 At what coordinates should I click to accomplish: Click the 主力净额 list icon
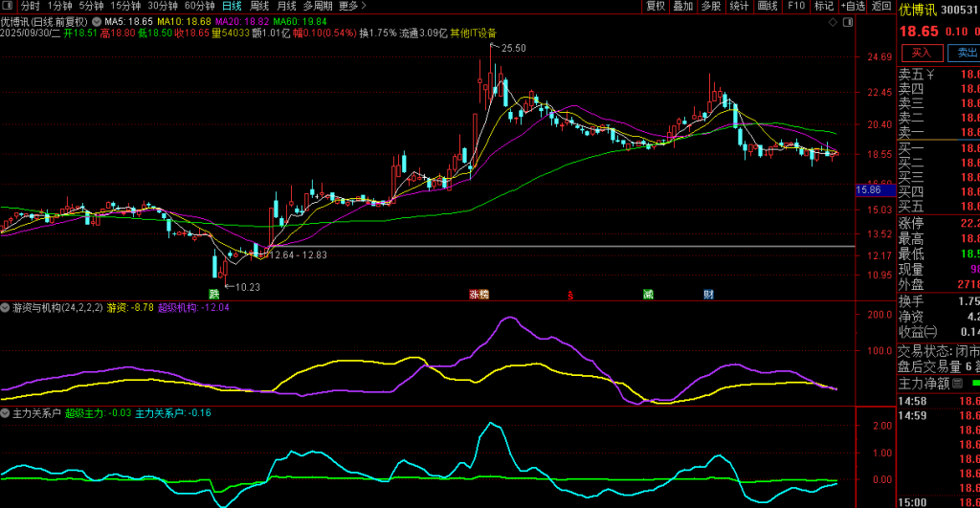pyautogui.click(x=956, y=384)
